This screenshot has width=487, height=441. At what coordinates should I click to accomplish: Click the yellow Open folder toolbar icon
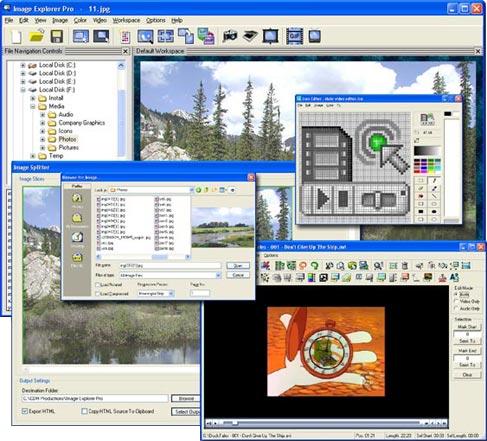coord(37,36)
